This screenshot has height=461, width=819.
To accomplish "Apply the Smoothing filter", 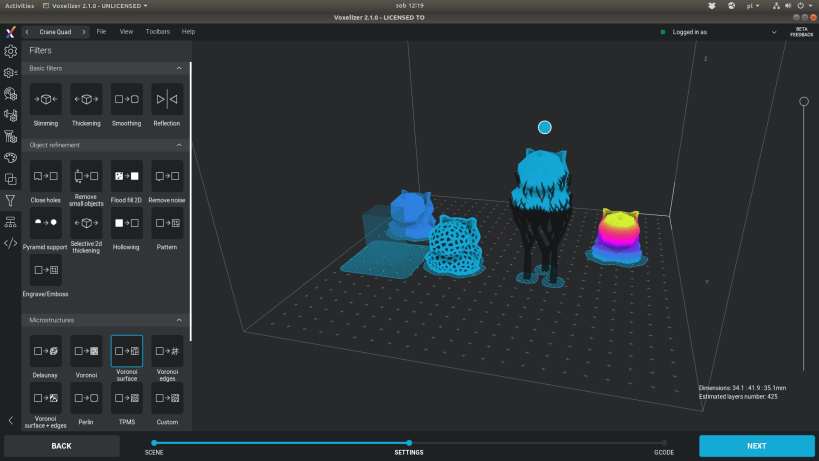I will pyautogui.click(x=126, y=99).
